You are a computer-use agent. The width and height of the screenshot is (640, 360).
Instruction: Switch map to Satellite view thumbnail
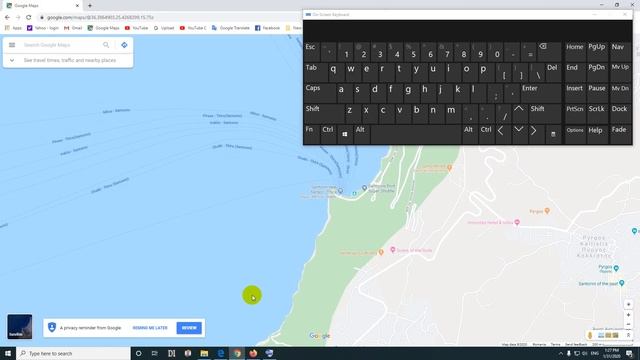click(x=20, y=326)
